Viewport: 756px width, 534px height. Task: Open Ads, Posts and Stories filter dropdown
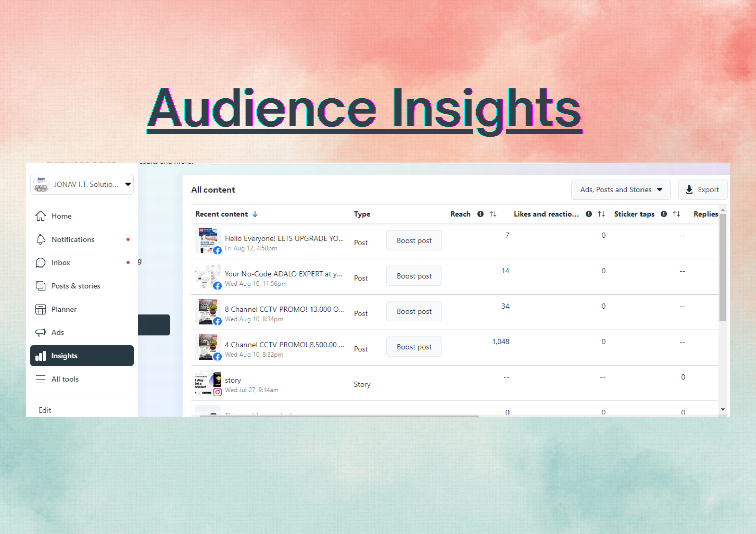tap(621, 190)
